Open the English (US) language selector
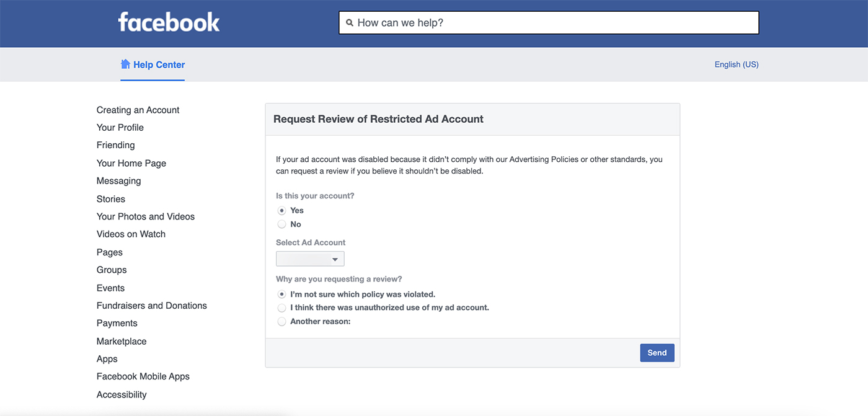Image resolution: width=868 pixels, height=416 pixels. 736,64
